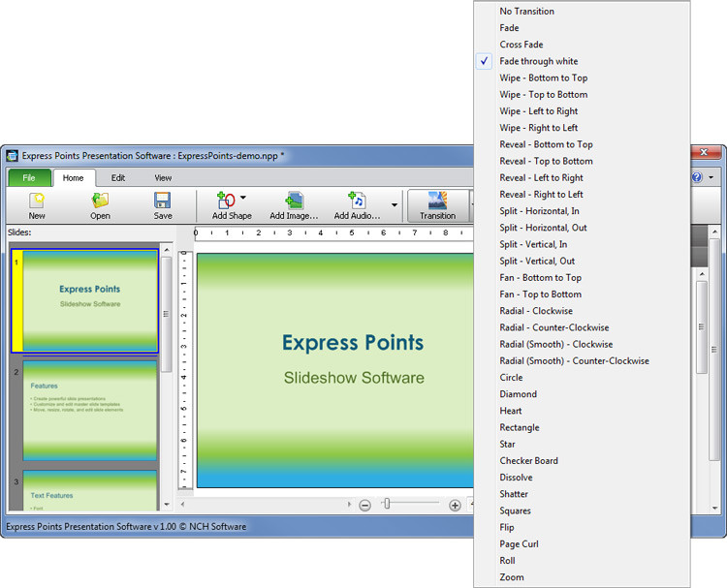Choose the Diamond transition
This screenshot has width=727, height=588.
click(582, 394)
